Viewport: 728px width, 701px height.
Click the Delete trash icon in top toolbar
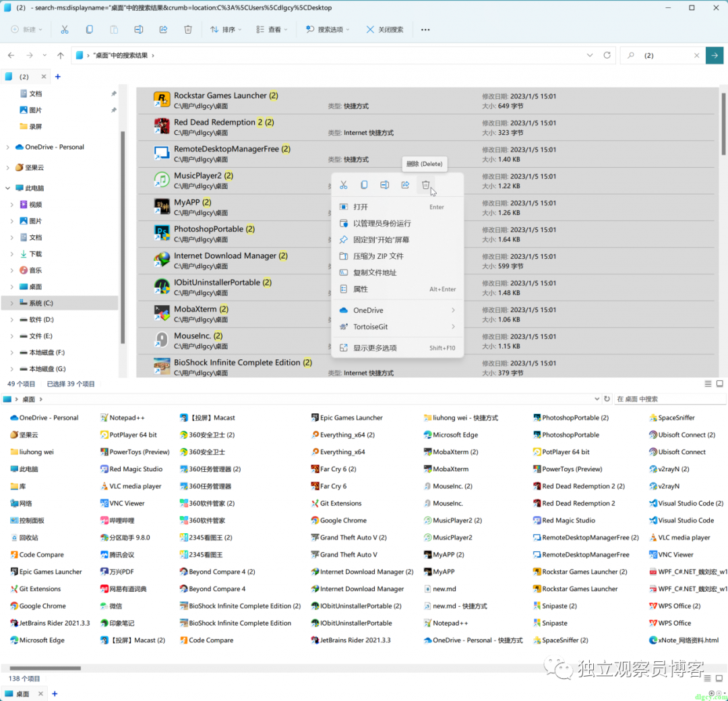188,29
